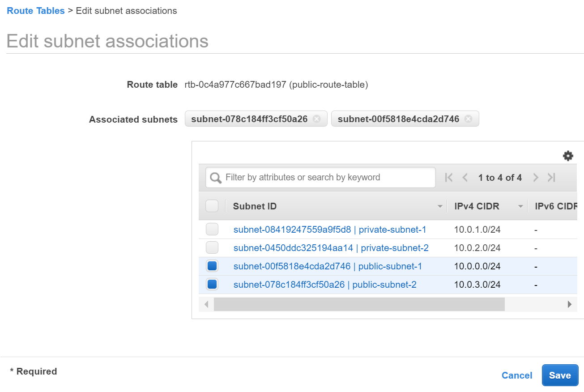Open the IPv4 CIDR column sort dropdown
The height and width of the screenshot is (392, 584).
click(520, 206)
